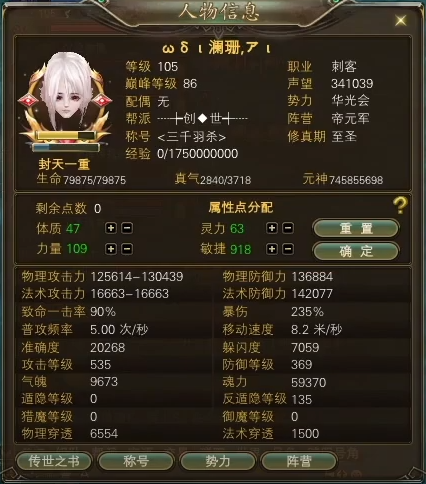Increase 体质 with the plus icon

111,228
